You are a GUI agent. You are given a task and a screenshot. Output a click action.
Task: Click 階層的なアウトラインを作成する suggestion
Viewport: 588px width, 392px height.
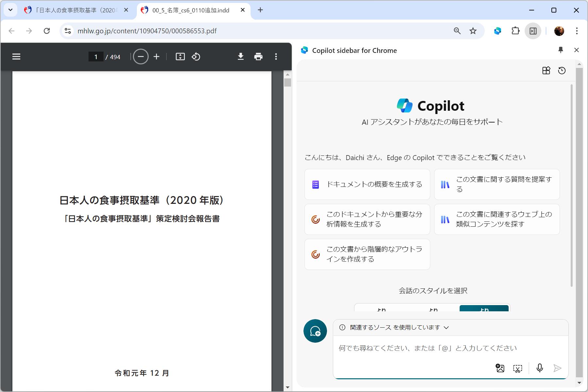click(367, 254)
